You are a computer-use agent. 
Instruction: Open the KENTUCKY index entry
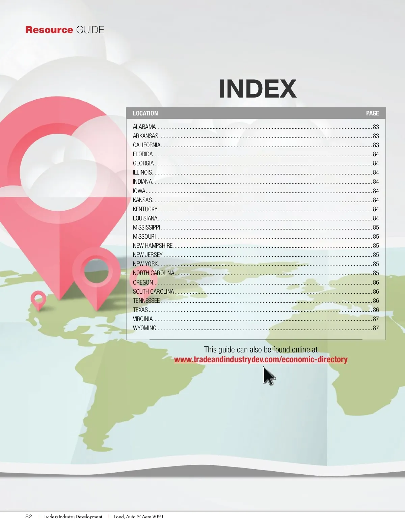[145, 209]
